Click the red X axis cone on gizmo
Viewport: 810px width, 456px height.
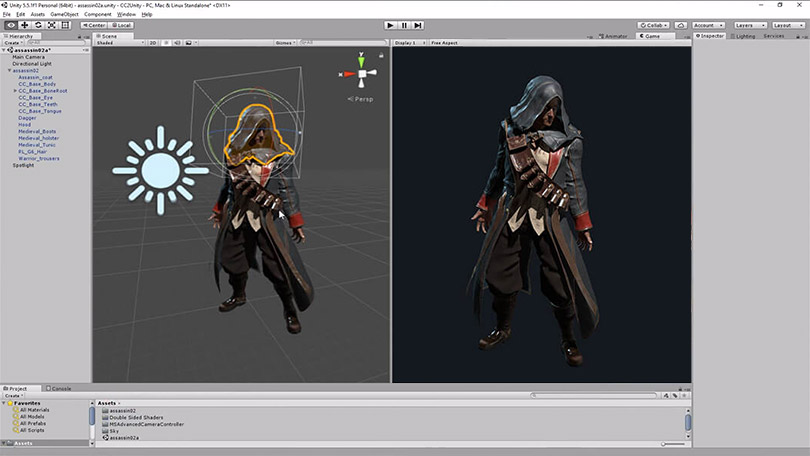[350, 74]
